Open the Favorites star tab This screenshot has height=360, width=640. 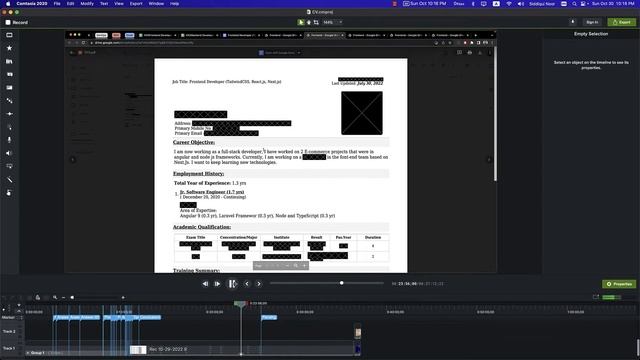[x=9, y=48]
